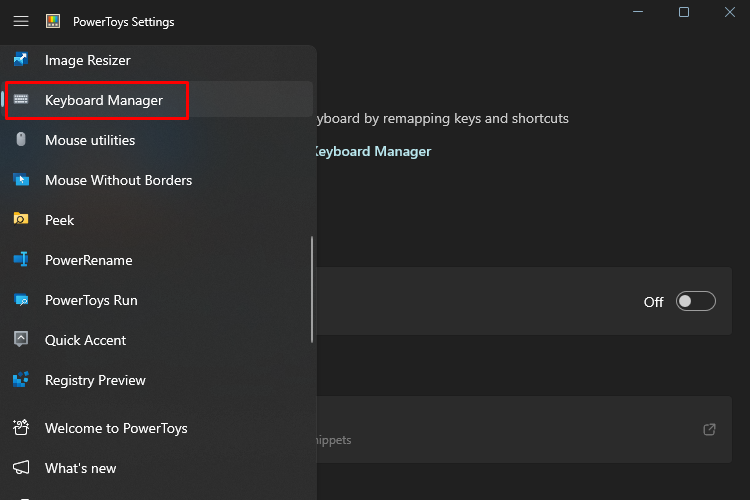The height and width of the screenshot is (500, 750).
Task: Select Keyboard Manager in sidebar
Action: (x=158, y=100)
